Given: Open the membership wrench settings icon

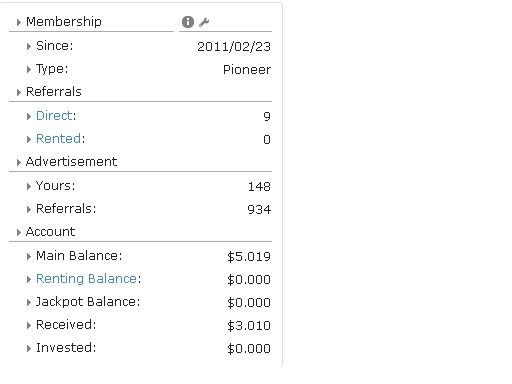Looking at the screenshot, I should (x=204, y=22).
